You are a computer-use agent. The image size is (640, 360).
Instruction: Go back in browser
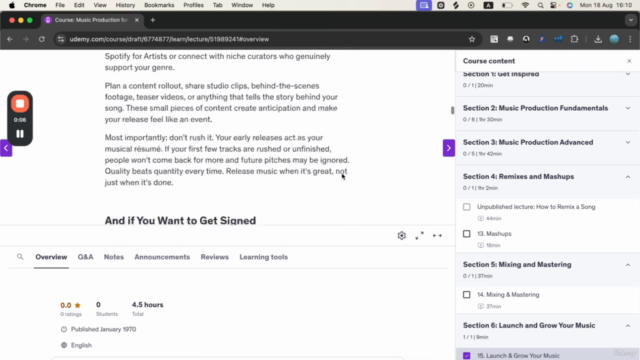click(10, 39)
